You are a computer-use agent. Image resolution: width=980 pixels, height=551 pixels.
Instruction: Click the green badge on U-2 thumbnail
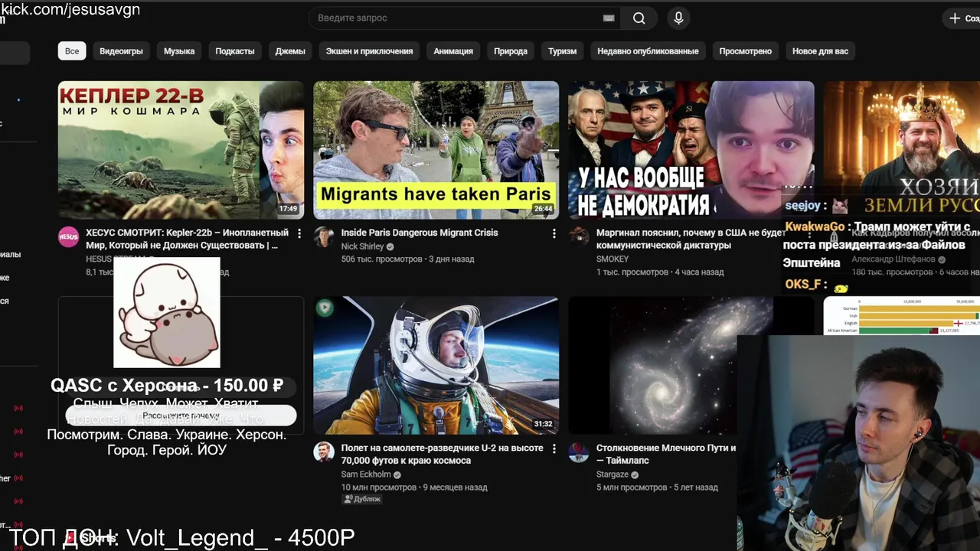point(325,308)
